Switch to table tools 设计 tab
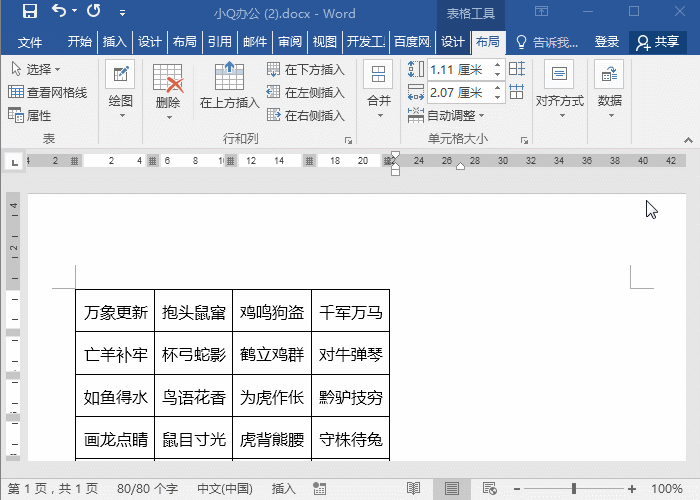This screenshot has height=500, width=700. coord(453,42)
